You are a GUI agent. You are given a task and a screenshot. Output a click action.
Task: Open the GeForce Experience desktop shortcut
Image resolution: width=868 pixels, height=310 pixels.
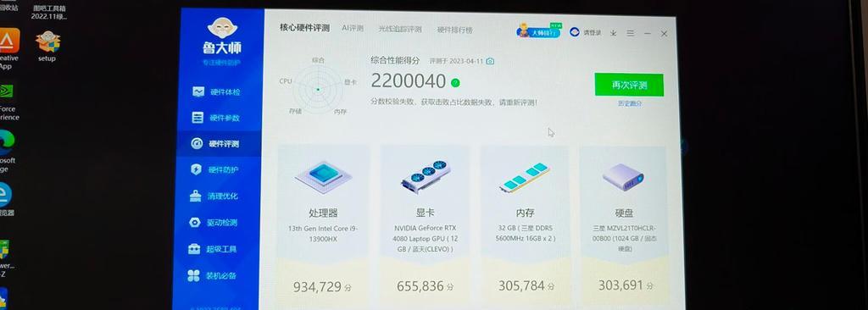pos(8,102)
